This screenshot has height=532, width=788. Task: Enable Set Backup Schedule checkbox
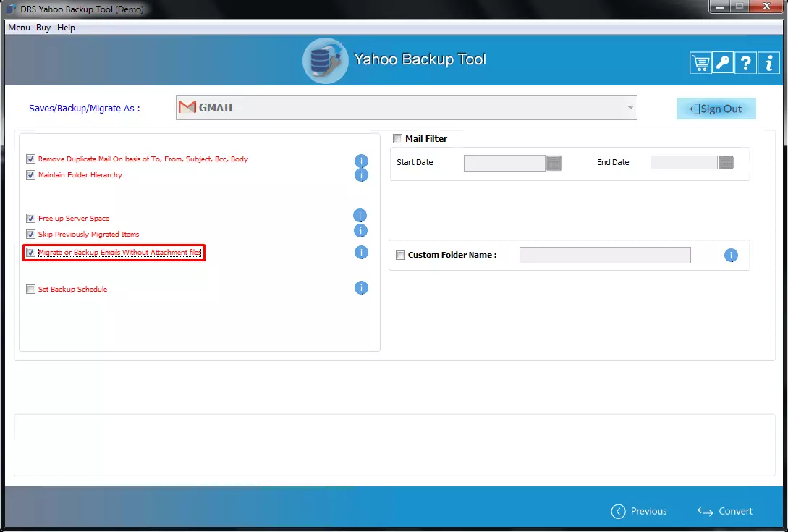(x=30, y=289)
